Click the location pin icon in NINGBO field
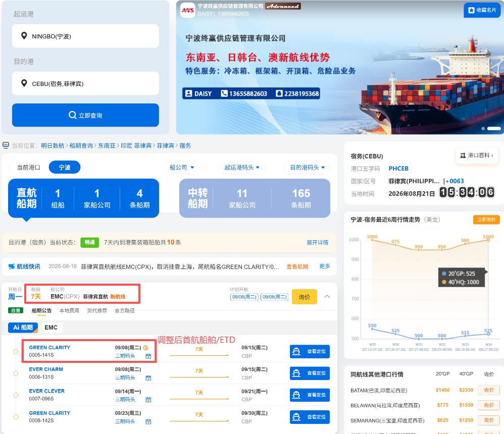 (24, 36)
